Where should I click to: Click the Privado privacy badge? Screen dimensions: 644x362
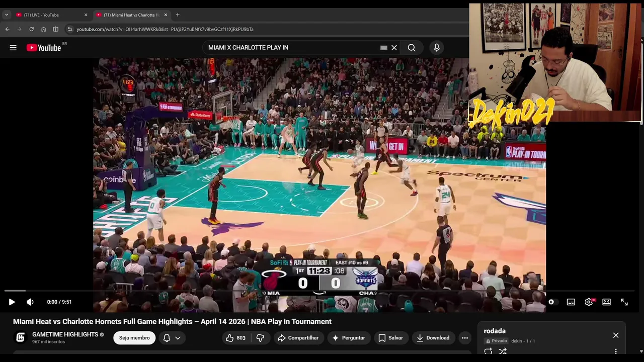497,341
